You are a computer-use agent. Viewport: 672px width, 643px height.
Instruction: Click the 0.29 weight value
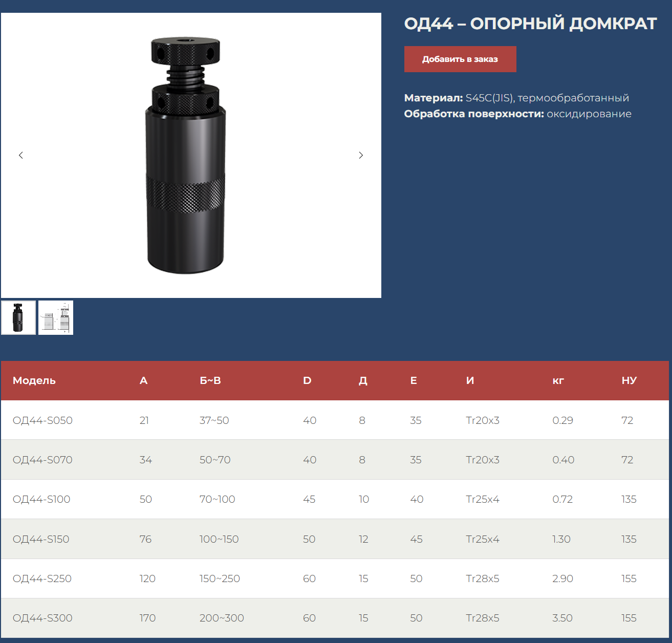point(562,420)
